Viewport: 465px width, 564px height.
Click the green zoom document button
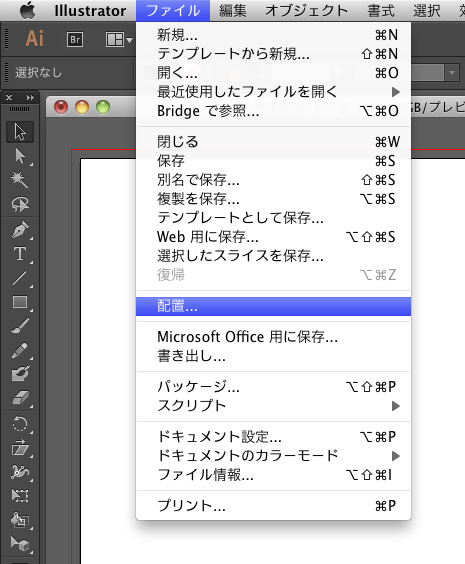[103, 107]
